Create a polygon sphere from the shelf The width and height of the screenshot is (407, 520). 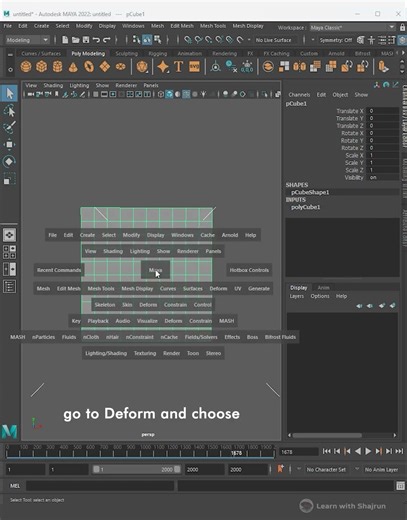[x=26, y=67]
